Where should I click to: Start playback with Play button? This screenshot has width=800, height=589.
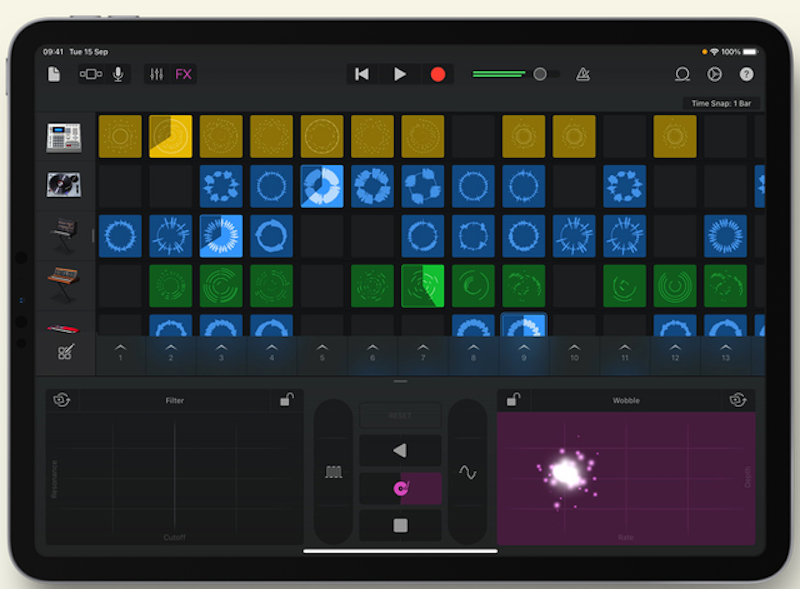click(x=400, y=75)
